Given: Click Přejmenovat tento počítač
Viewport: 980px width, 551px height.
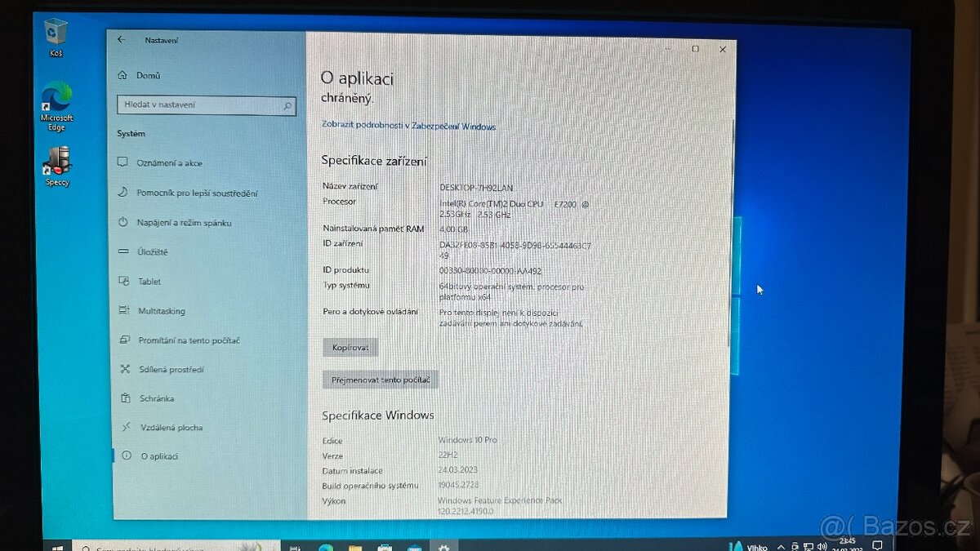Looking at the screenshot, I should pyautogui.click(x=380, y=379).
